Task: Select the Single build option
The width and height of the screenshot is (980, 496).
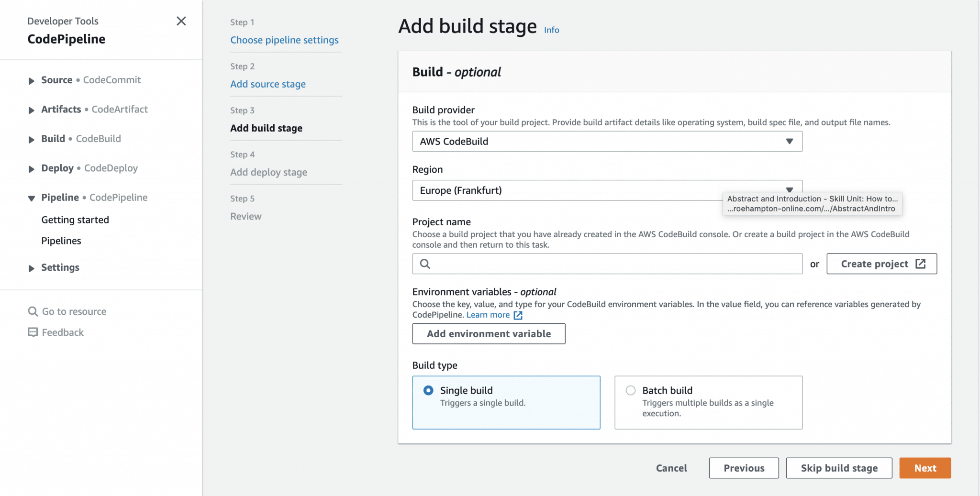Action: coord(428,390)
